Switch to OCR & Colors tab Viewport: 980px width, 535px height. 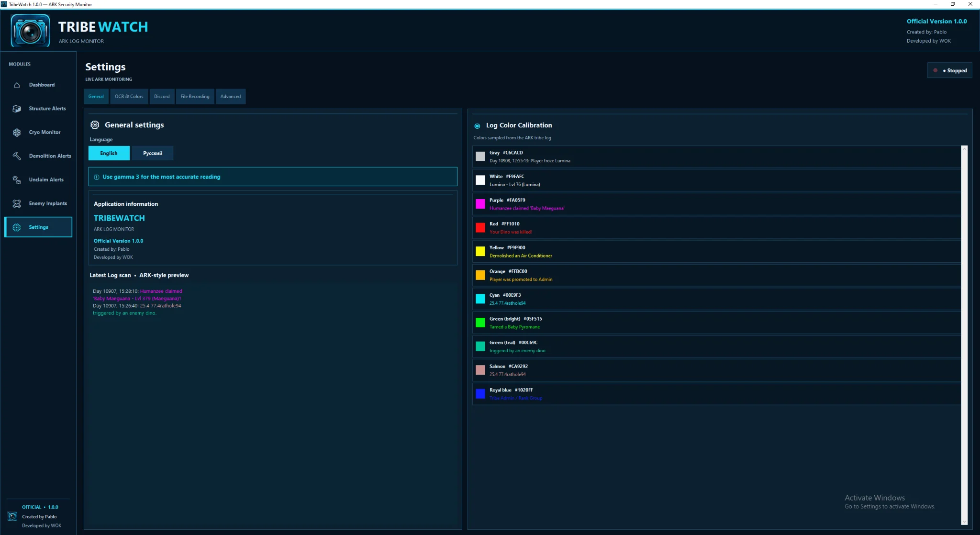pyautogui.click(x=129, y=97)
